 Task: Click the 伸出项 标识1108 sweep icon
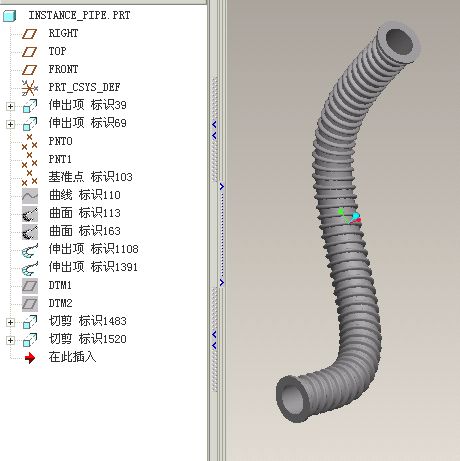(x=30, y=250)
